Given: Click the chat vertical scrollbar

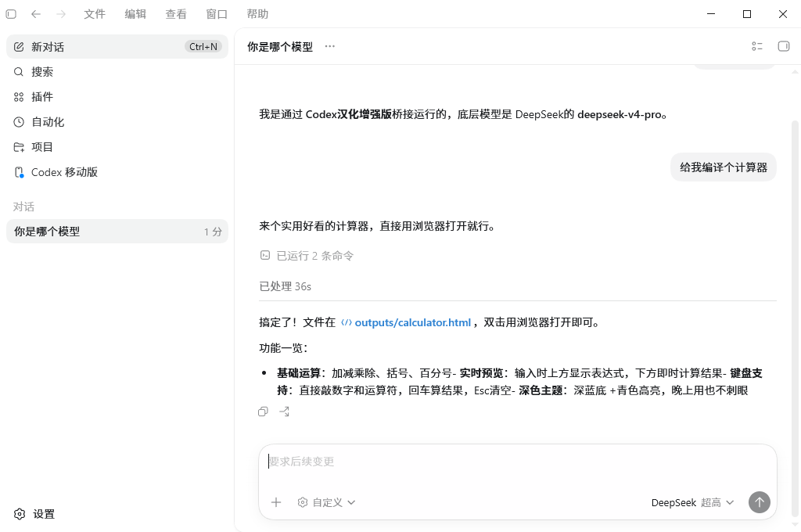Looking at the screenshot, I should (x=795, y=317).
